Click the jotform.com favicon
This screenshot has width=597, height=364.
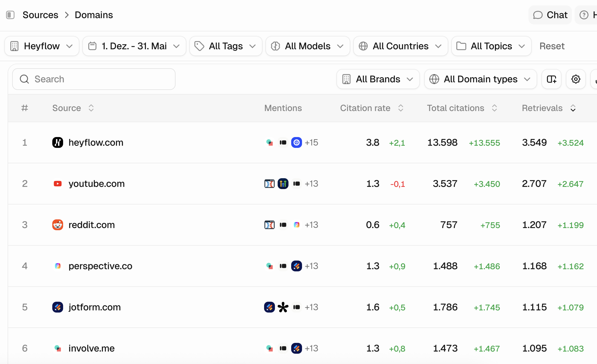coord(58,307)
